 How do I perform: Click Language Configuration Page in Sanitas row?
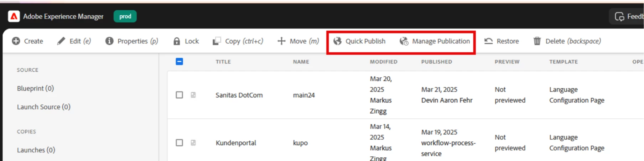point(577,95)
